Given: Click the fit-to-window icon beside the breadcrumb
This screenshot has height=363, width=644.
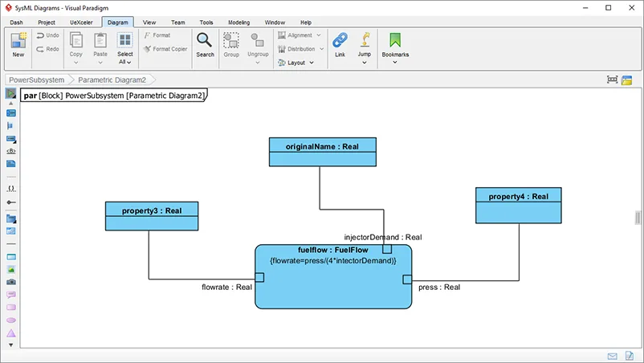Looking at the screenshot, I should pos(613,80).
